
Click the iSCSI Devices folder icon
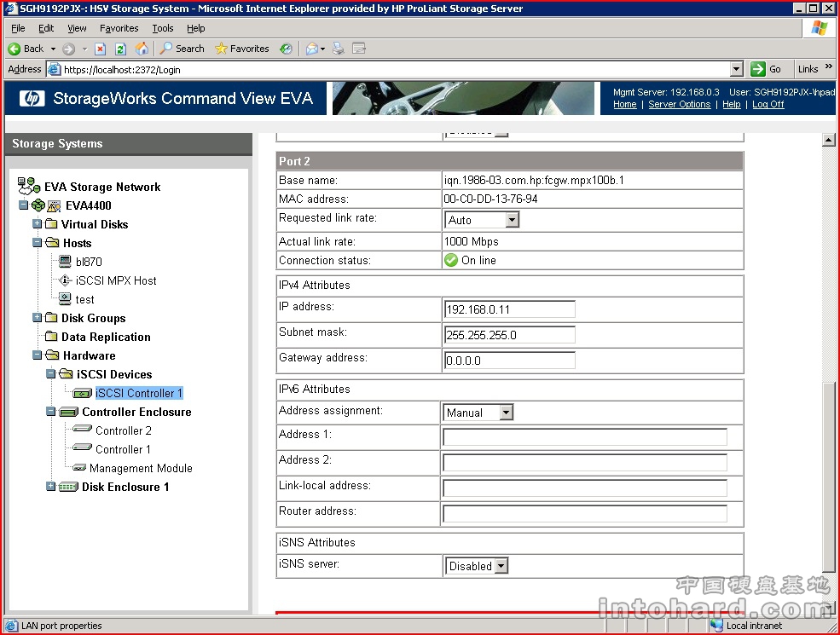point(66,373)
